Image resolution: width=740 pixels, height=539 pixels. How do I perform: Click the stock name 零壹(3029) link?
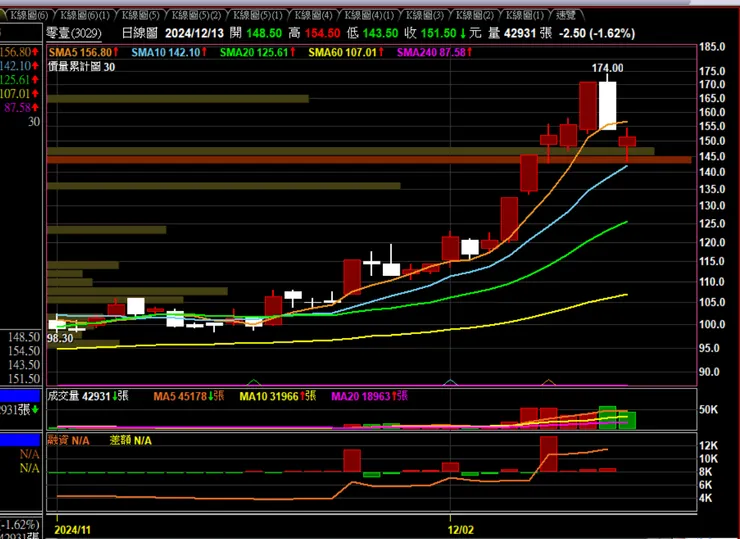[x=74, y=33]
